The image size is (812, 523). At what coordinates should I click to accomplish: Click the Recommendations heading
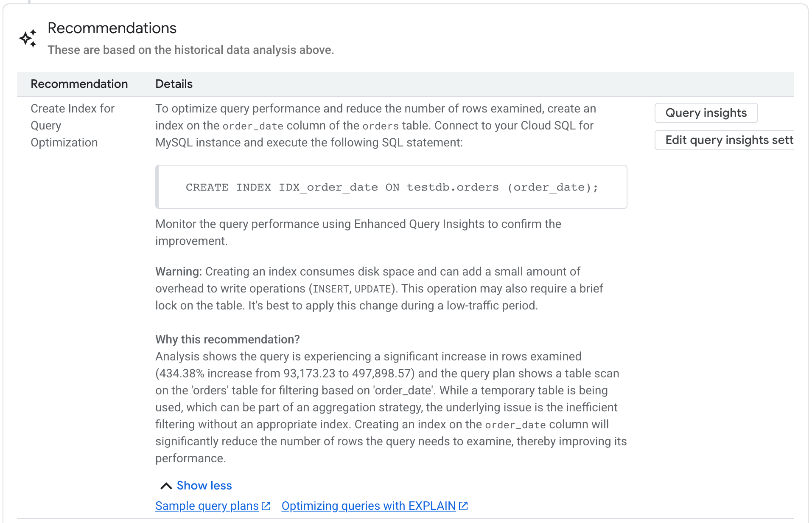(112, 28)
